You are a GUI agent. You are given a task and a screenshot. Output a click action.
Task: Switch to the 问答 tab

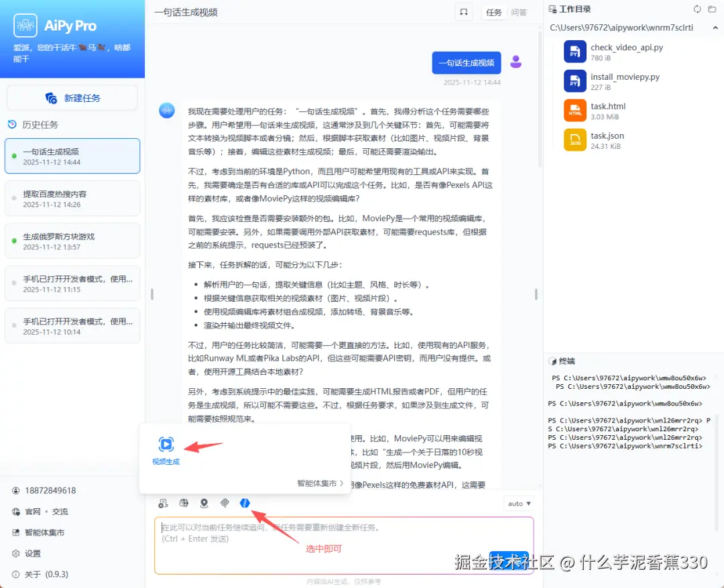519,12
